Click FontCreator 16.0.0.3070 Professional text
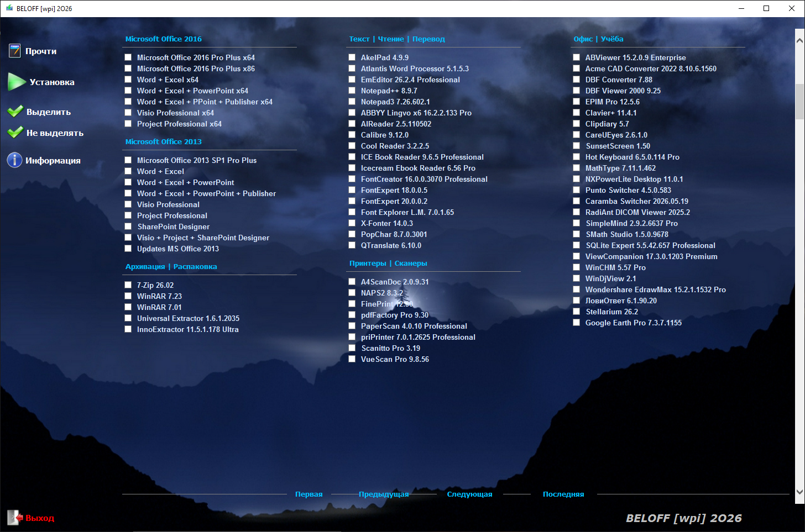The image size is (805, 532). [424, 179]
